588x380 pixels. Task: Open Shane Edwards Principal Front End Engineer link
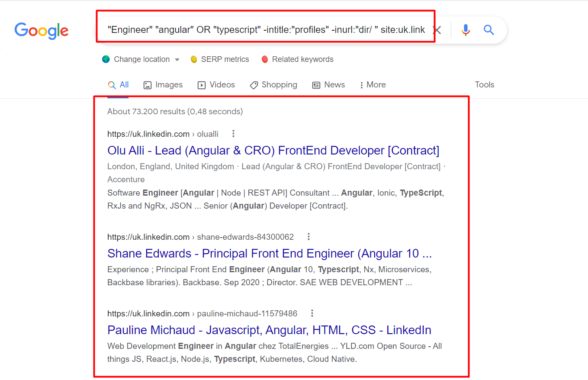pos(269,253)
